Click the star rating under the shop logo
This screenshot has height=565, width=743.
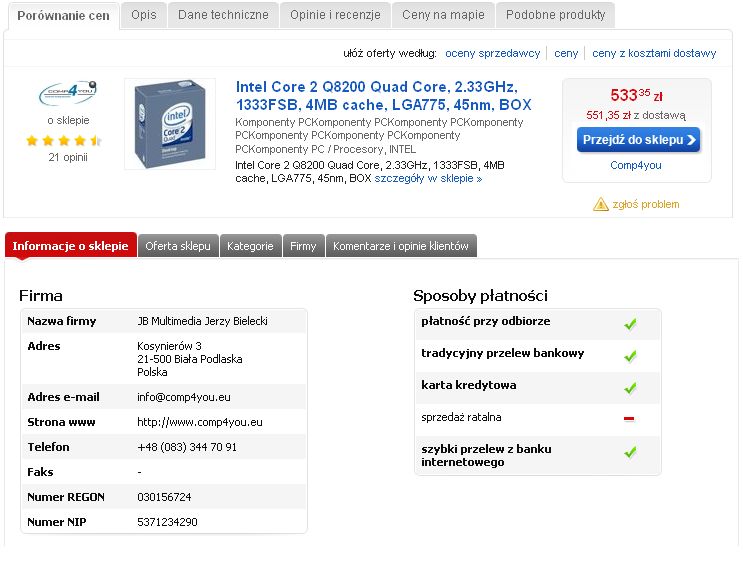[x=64, y=140]
